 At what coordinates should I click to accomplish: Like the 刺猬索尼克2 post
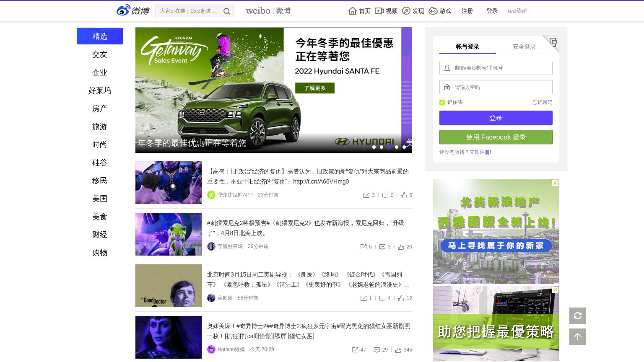click(x=405, y=247)
